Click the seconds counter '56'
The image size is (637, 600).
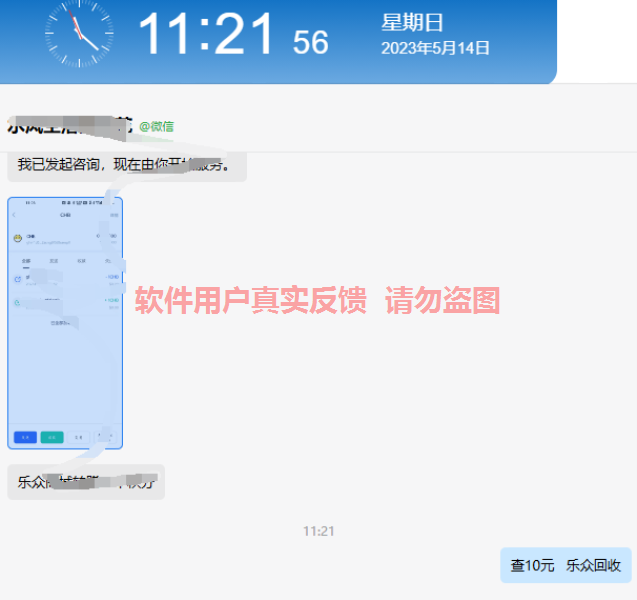(310, 42)
